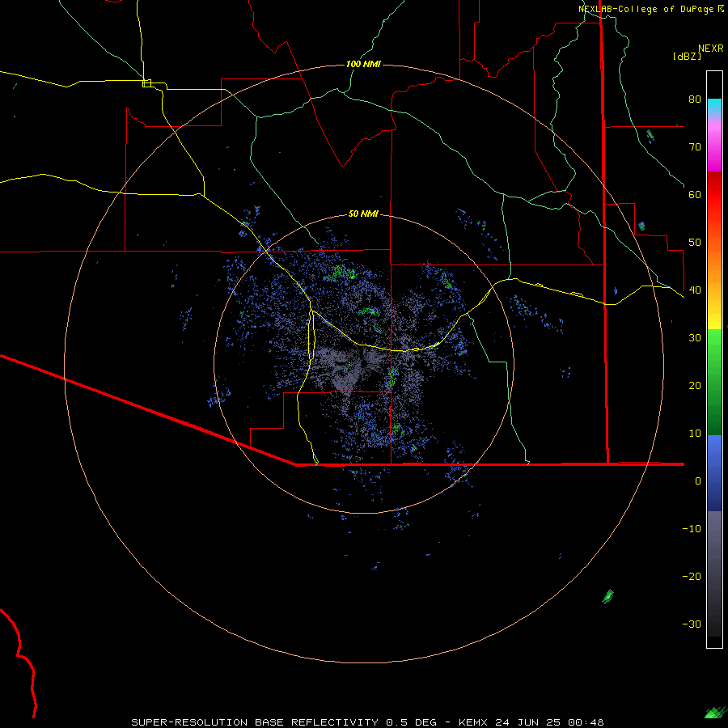Click the 50 NMI range ring label
The height and width of the screenshot is (728, 728).
(363, 214)
